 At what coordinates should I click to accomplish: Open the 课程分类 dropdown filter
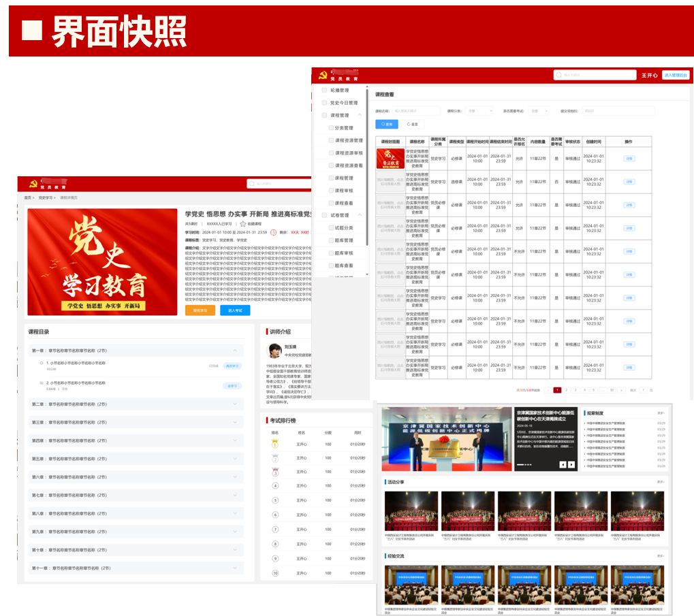pyautogui.click(x=480, y=110)
